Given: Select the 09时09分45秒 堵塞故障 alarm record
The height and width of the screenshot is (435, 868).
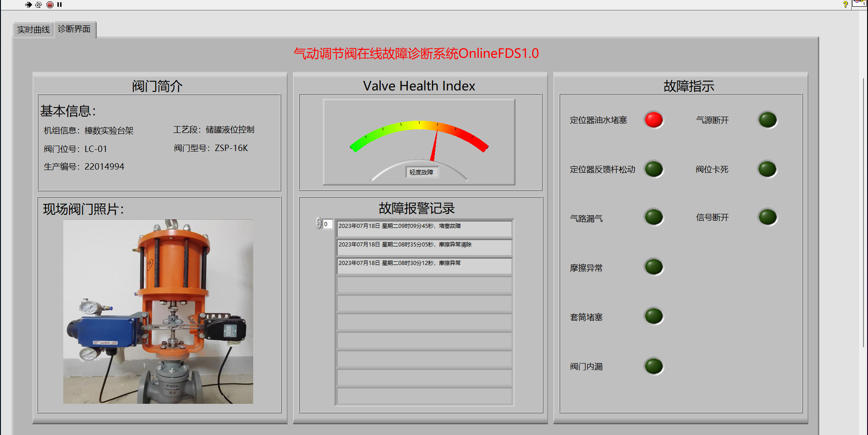Looking at the screenshot, I should tap(424, 229).
